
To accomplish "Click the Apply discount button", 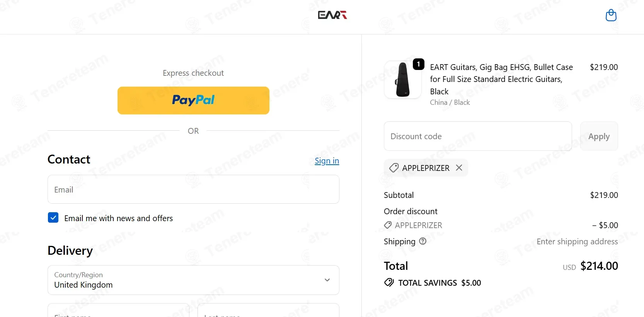I will pos(598,136).
